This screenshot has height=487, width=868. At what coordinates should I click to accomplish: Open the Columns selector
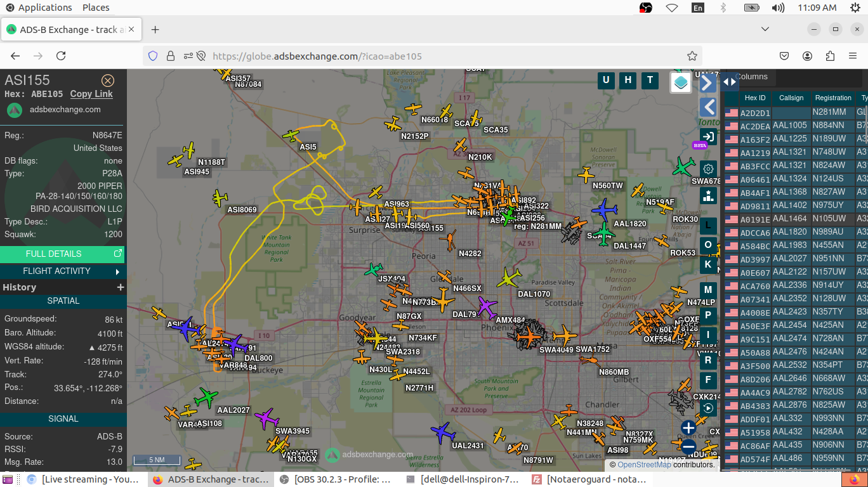751,77
